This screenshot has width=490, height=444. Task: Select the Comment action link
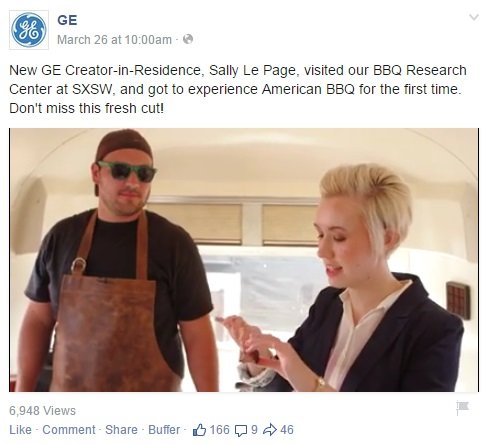point(69,430)
